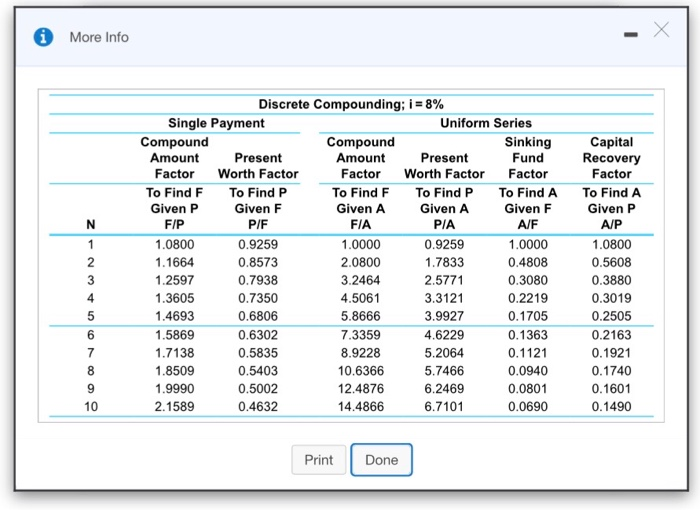
Task: Click the Capital Recovery Factor column header
Action: 612,158
